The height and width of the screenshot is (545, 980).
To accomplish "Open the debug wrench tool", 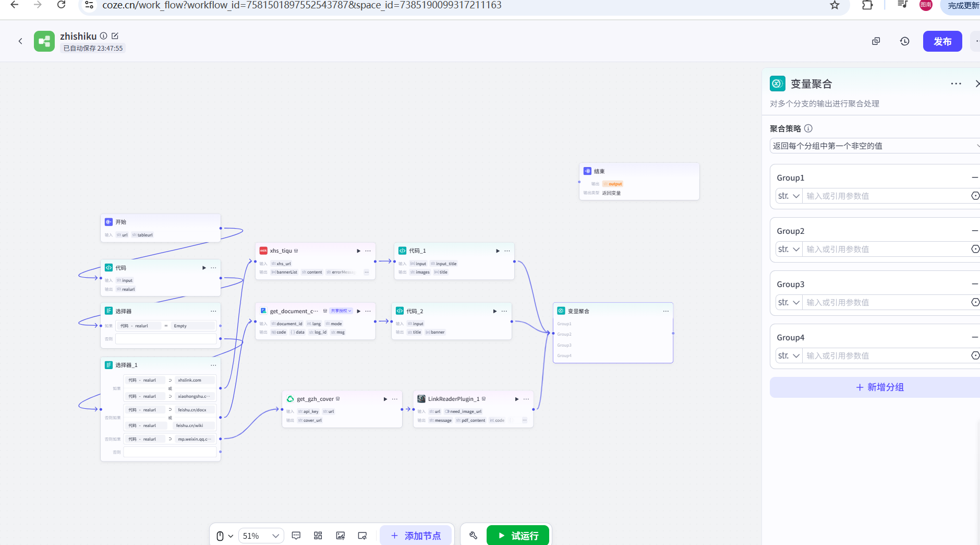I will pyautogui.click(x=474, y=536).
